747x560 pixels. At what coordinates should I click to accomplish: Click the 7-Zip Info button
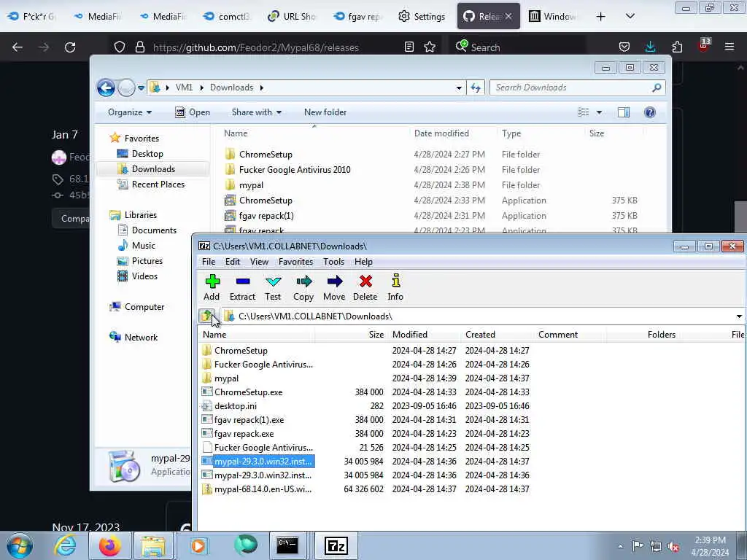[395, 287]
